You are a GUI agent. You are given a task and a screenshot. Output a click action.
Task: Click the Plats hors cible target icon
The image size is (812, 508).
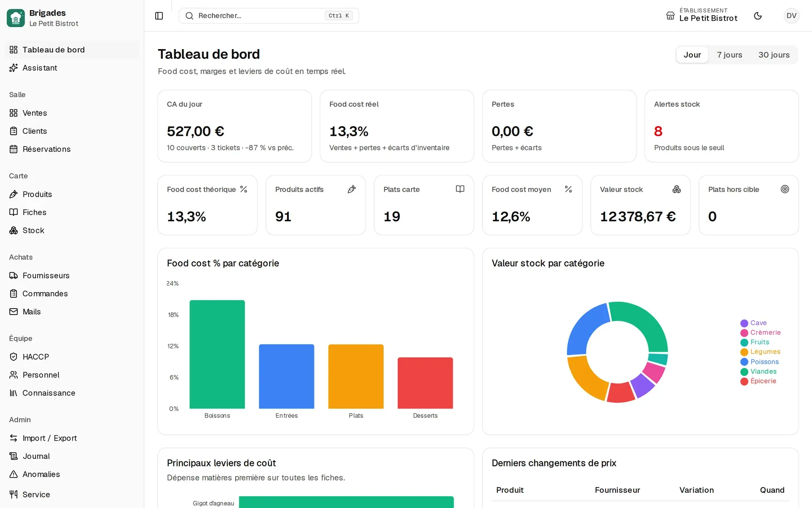pyautogui.click(x=785, y=189)
